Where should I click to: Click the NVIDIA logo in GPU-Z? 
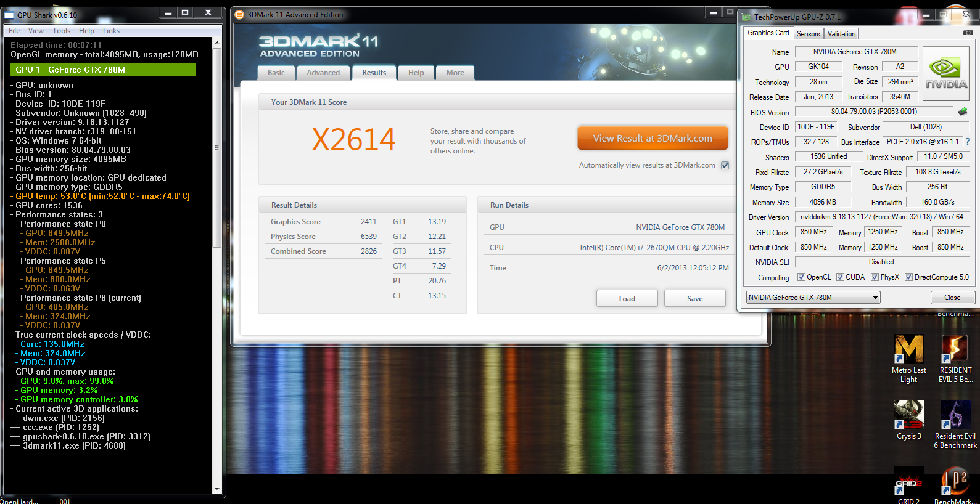coord(947,75)
